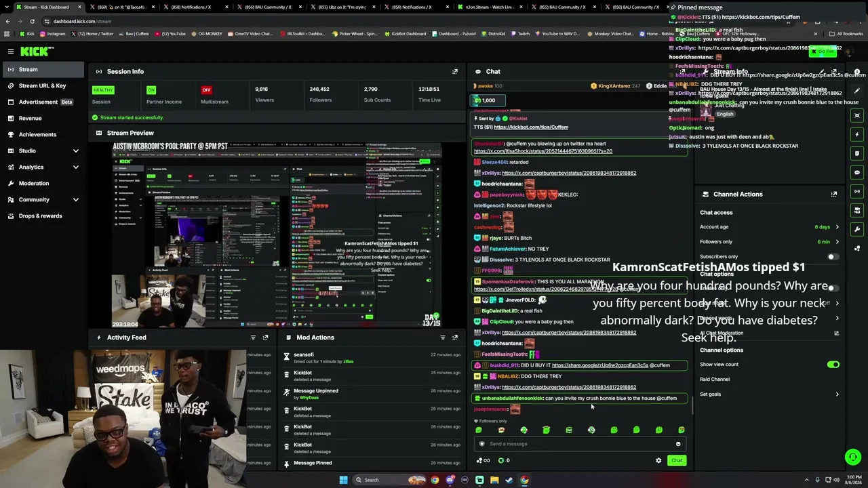Open File Explorer from taskbar
Viewport: 868px width, 488px height.
(494, 480)
